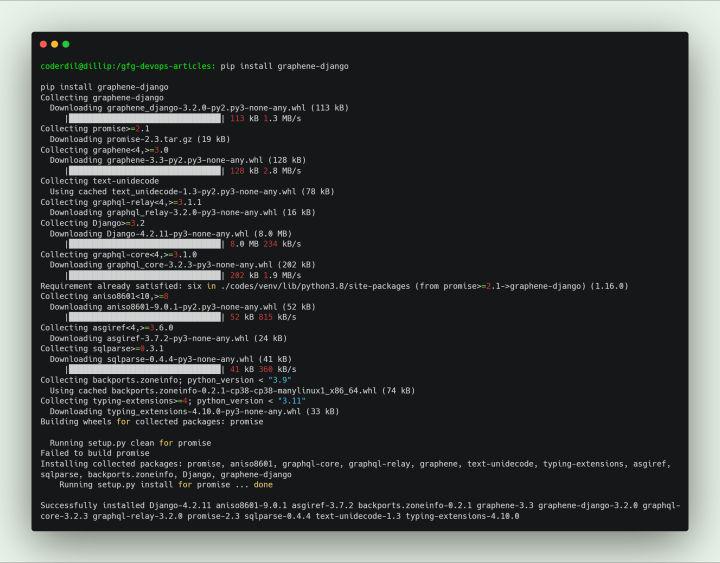Click the progress bar showing 113 kB
This screenshot has width=720, height=563.
click(145, 118)
